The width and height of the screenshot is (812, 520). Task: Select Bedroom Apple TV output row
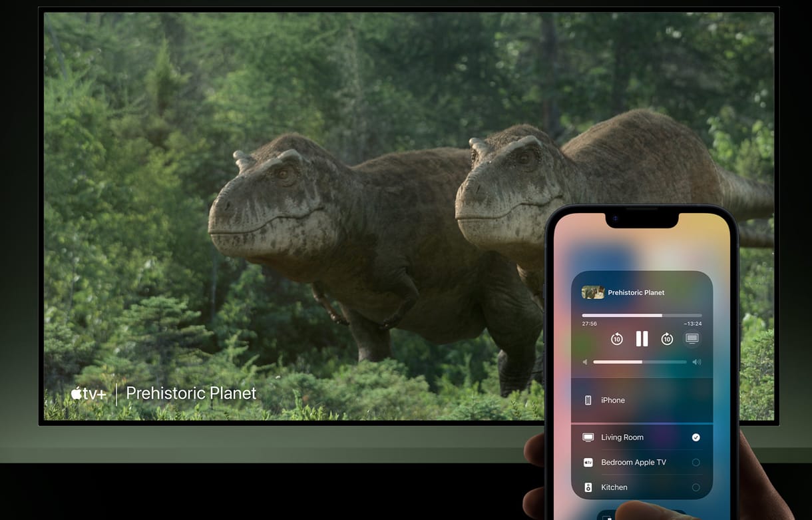tap(642, 462)
